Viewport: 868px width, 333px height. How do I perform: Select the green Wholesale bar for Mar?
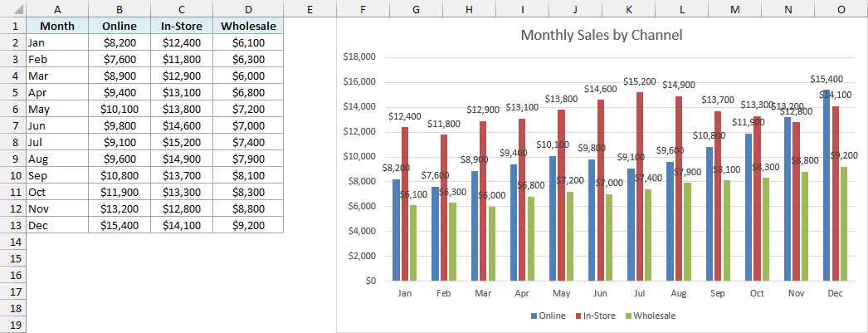[x=492, y=244]
